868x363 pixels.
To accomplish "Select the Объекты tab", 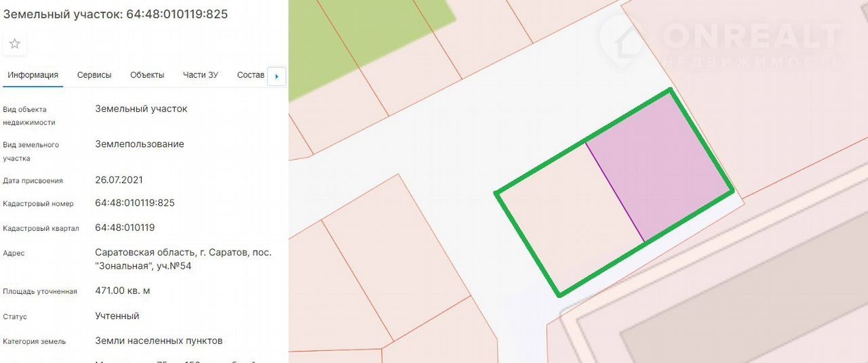I will (x=147, y=75).
